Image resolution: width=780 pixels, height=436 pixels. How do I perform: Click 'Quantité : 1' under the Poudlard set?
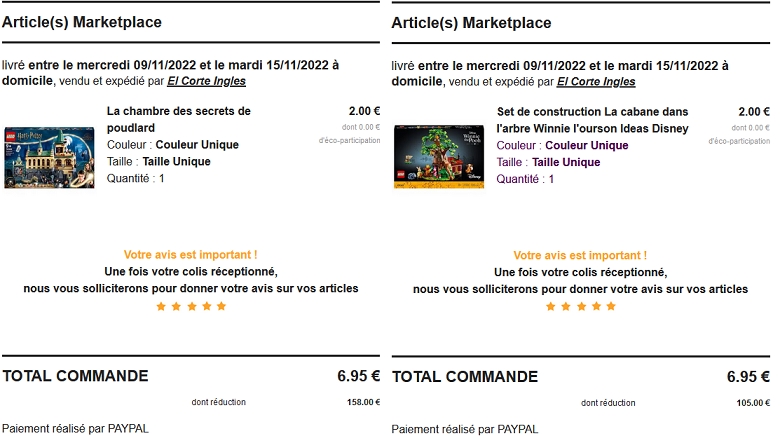tap(135, 178)
